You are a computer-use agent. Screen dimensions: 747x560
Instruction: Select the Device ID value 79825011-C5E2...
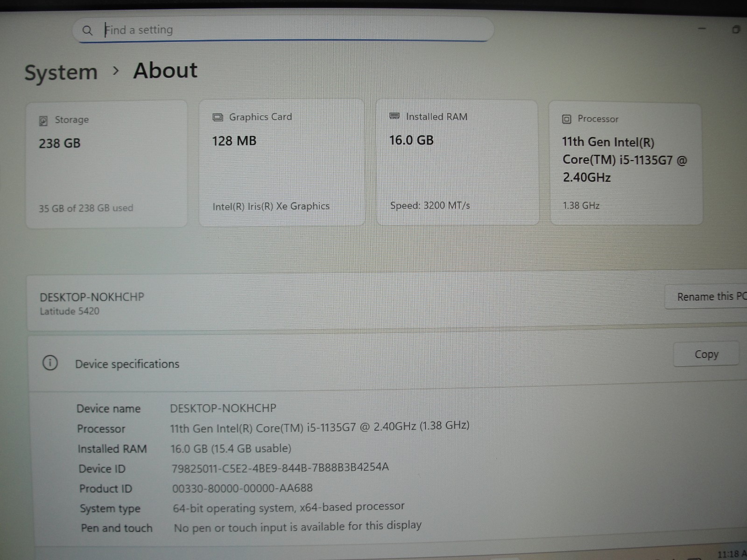(280, 468)
